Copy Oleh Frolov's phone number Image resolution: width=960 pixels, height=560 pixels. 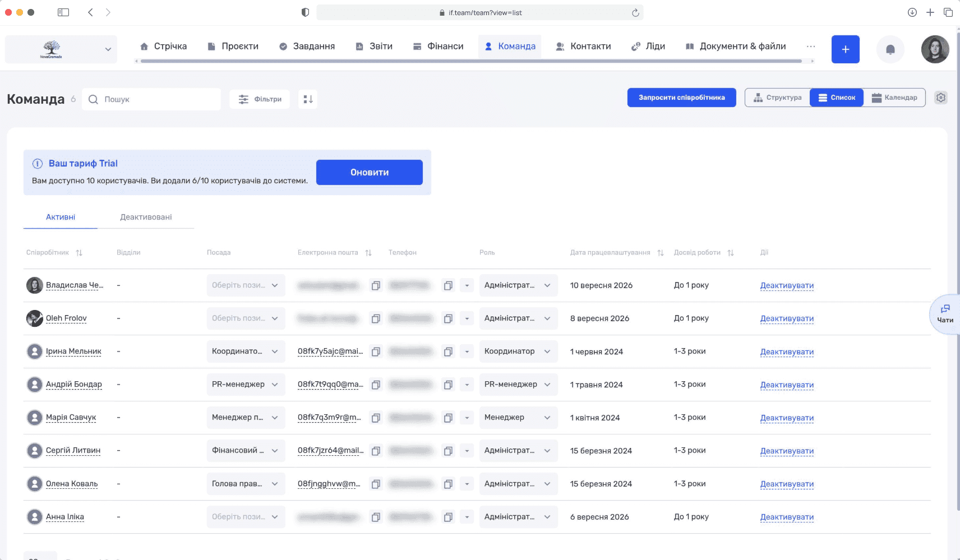click(448, 318)
